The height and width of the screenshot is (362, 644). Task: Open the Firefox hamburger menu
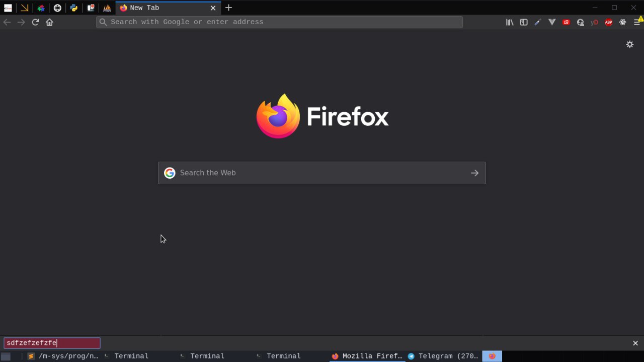coord(637,22)
